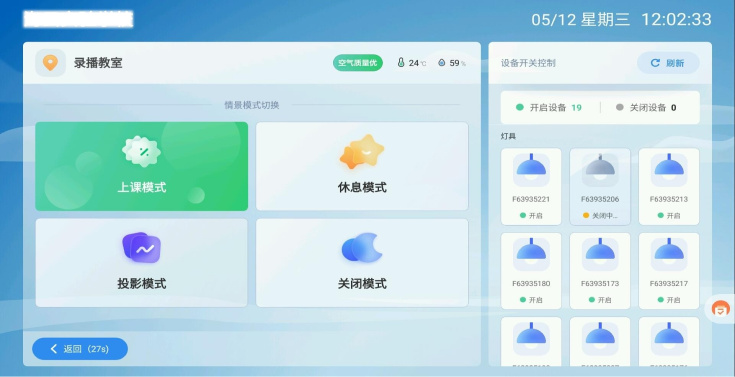Click the 返回 back button
The image size is (735, 377).
pyautogui.click(x=80, y=349)
